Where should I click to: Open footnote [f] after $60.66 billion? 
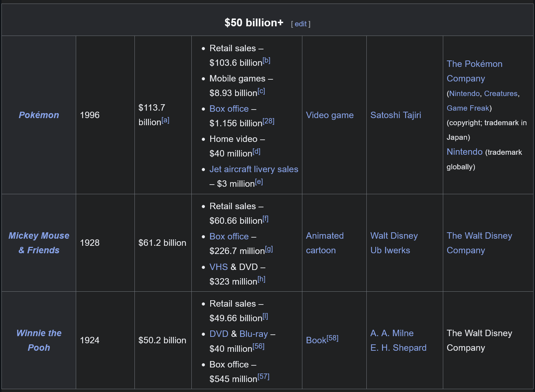[265, 219]
